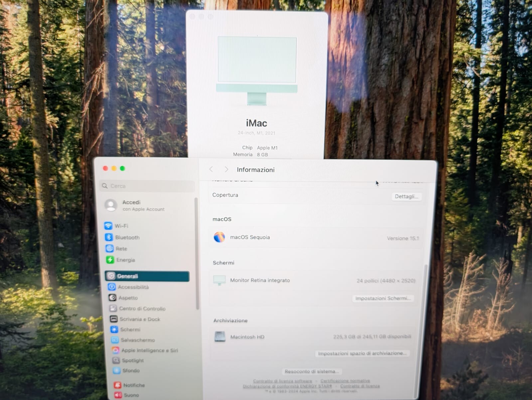Open Suono speaker icon
Viewport: 532px width, 400px height.
pos(118,395)
